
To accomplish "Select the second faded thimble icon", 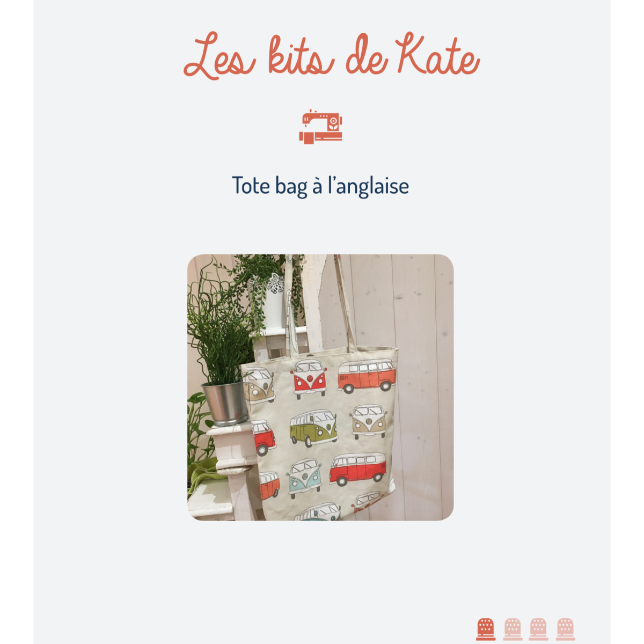I will [x=513, y=629].
